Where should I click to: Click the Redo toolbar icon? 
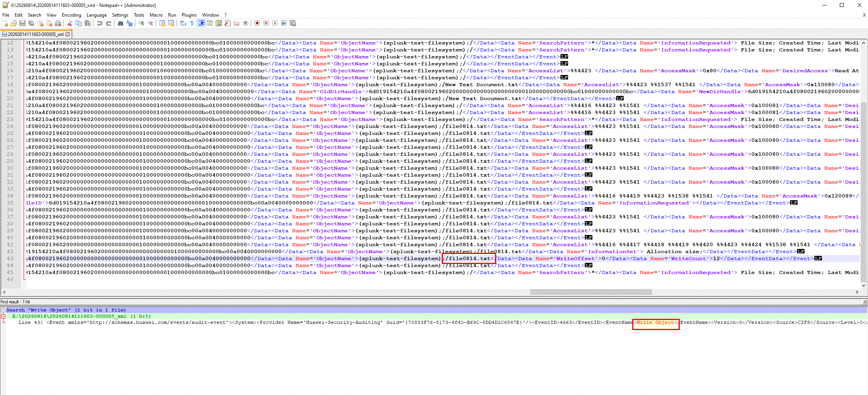[109, 23]
